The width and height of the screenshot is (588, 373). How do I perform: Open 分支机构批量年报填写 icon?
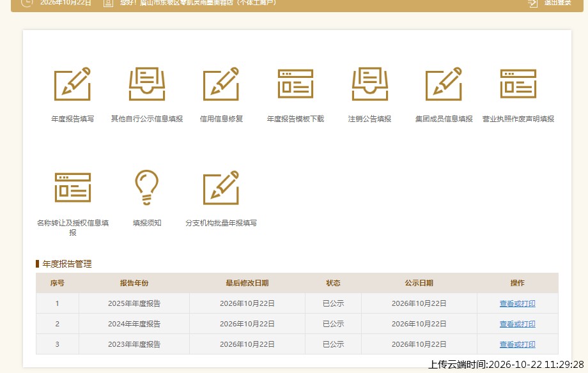point(221,188)
